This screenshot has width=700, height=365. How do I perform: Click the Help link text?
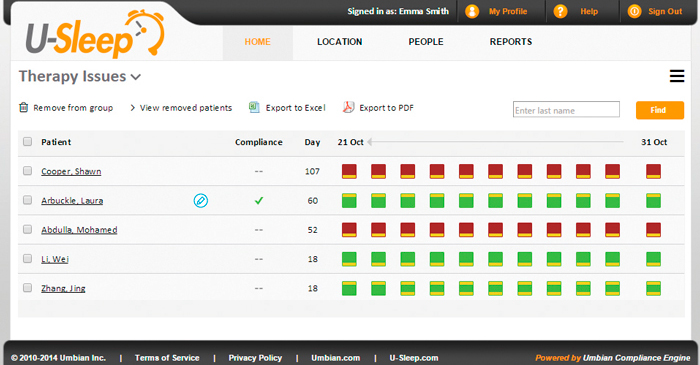(589, 12)
